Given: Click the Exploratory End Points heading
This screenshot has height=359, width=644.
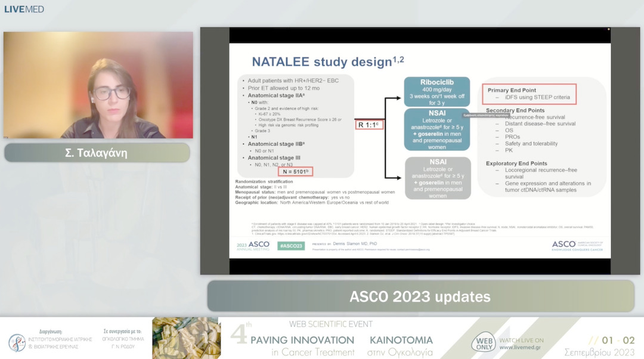Looking at the screenshot, I should click(x=516, y=163).
